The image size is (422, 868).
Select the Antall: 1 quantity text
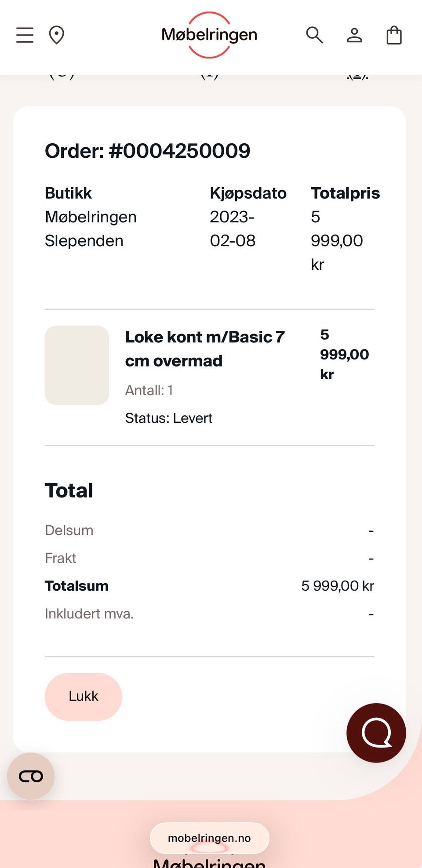[149, 390]
